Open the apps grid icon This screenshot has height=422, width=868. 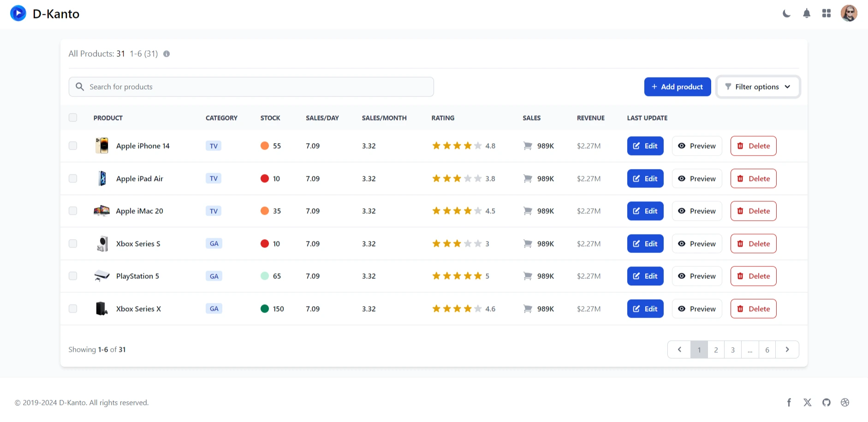[826, 13]
